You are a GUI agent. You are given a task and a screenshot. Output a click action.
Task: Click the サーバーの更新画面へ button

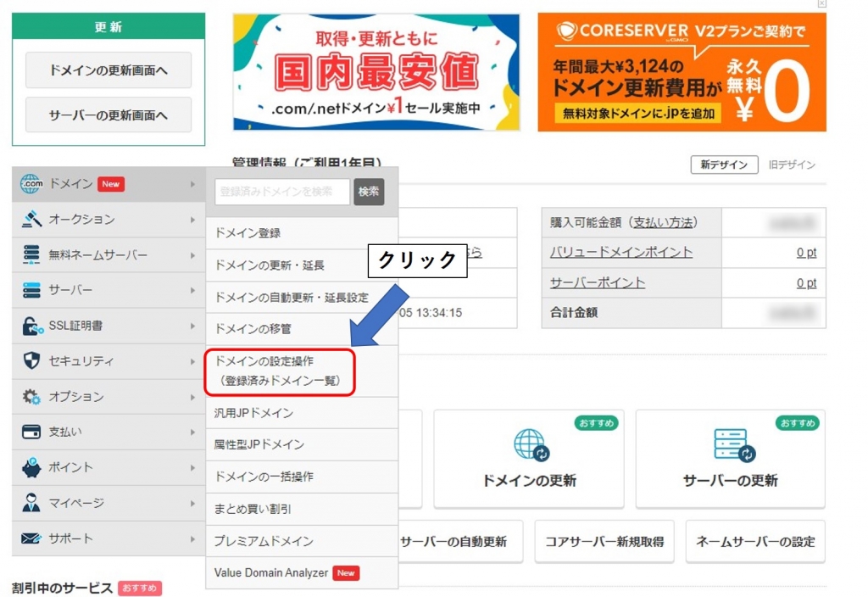108,115
